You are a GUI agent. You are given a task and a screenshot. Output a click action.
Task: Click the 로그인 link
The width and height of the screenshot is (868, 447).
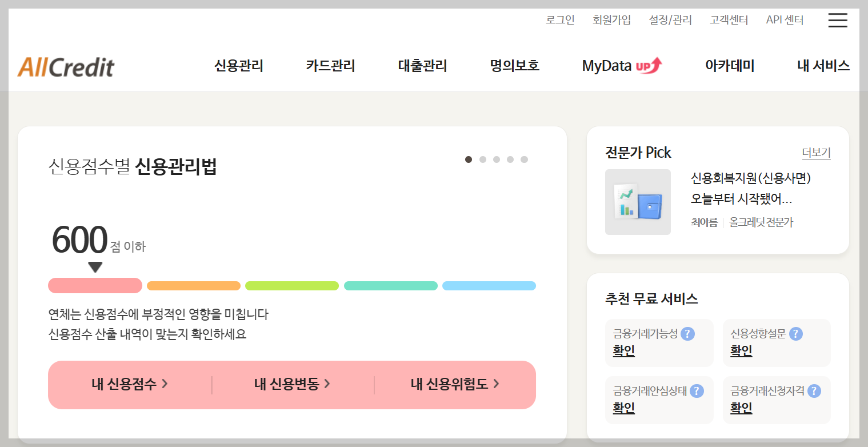[x=561, y=19]
